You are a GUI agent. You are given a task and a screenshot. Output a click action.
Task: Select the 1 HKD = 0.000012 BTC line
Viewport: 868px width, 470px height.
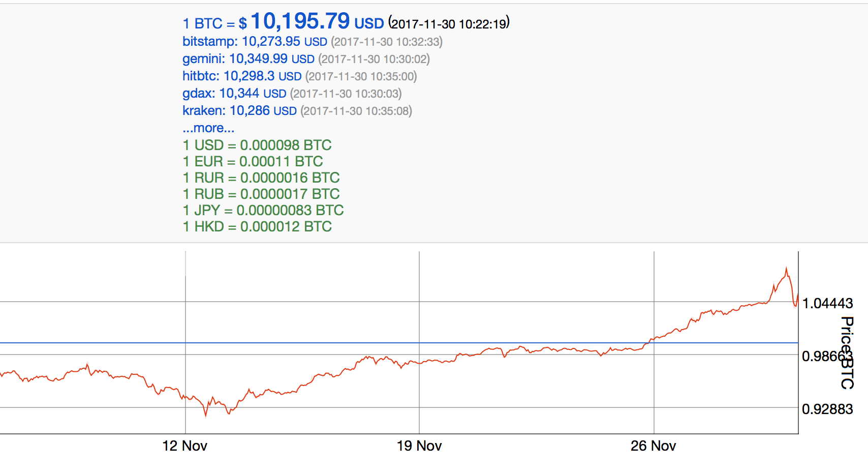257,227
